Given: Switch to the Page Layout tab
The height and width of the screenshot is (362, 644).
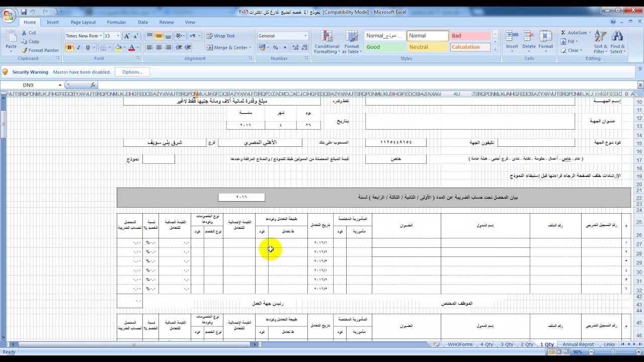Looking at the screenshot, I should coord(83,22).
